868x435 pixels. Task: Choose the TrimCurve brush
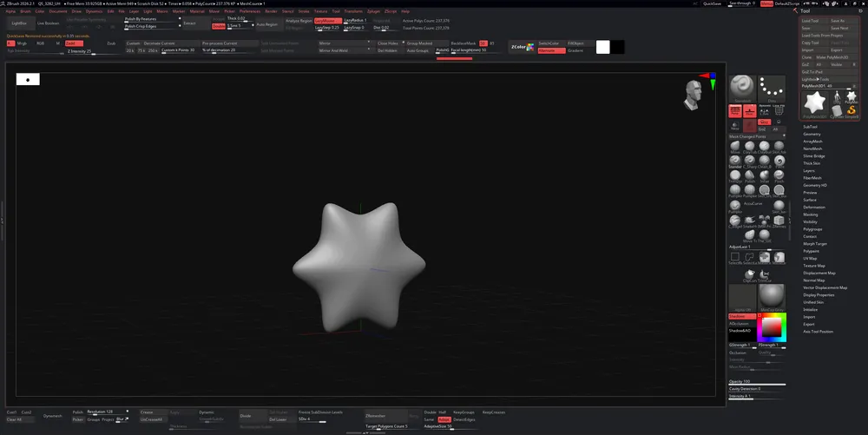pyautogui.click(x=765, y=275)
